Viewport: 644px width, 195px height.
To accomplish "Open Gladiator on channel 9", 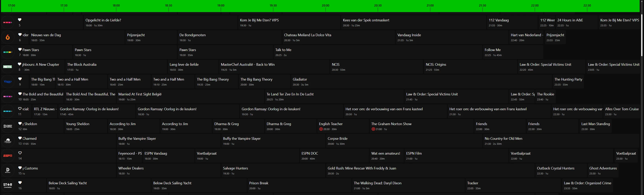I will click(x=421, y=82).
